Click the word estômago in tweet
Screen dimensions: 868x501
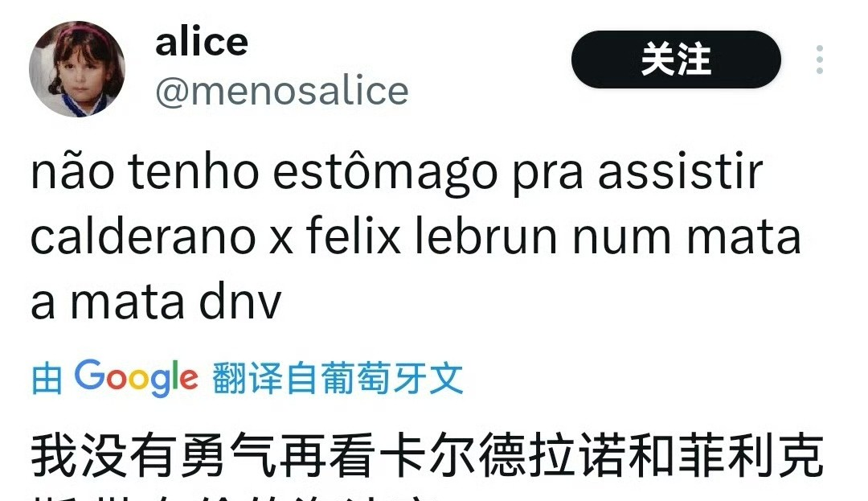coord(385,172)
